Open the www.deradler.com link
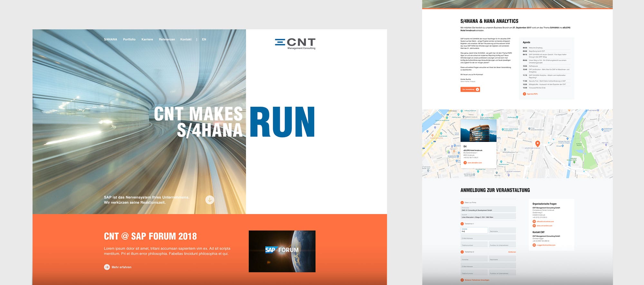Screen dimensions: 644x285 475,163
